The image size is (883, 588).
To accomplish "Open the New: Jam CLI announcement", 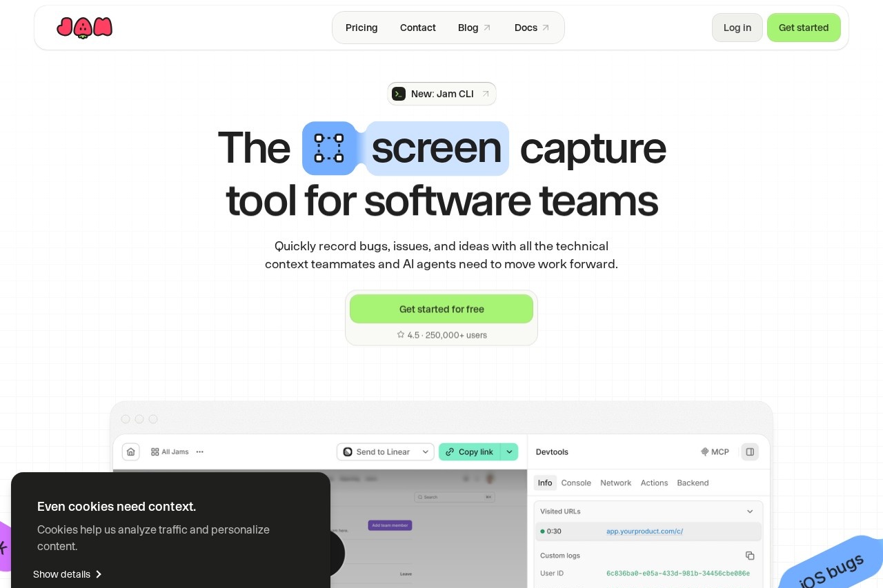I will click(x=441, y=94).
